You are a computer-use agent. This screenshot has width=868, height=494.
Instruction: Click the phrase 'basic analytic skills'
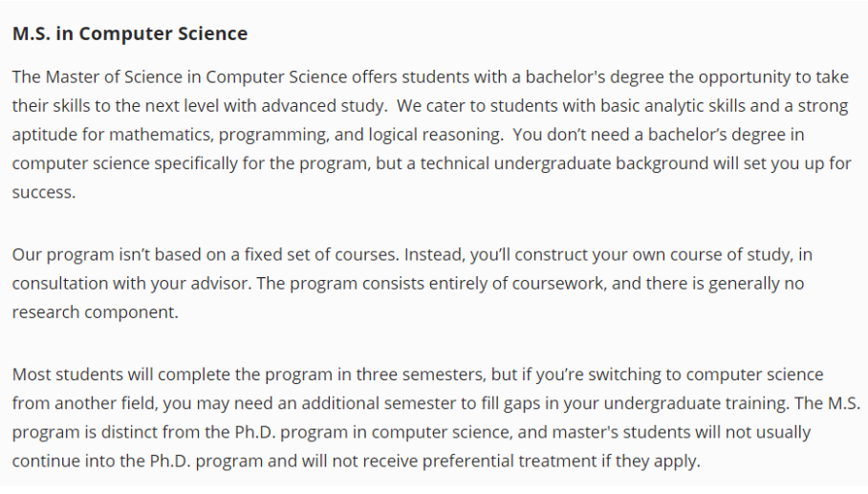(x=607, y=106)
